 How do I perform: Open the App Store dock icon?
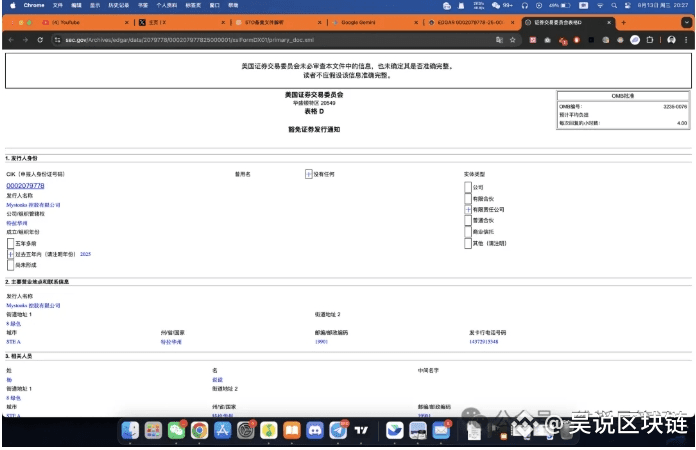click(222, 430)
